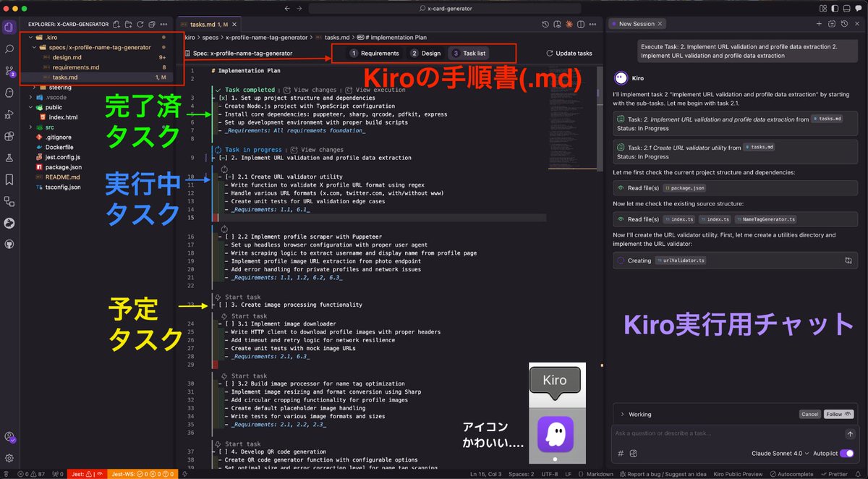Click the hash context icon in chat input
Image resolution: width=868 pixels, height=479 pixels.
pos(621,454)
